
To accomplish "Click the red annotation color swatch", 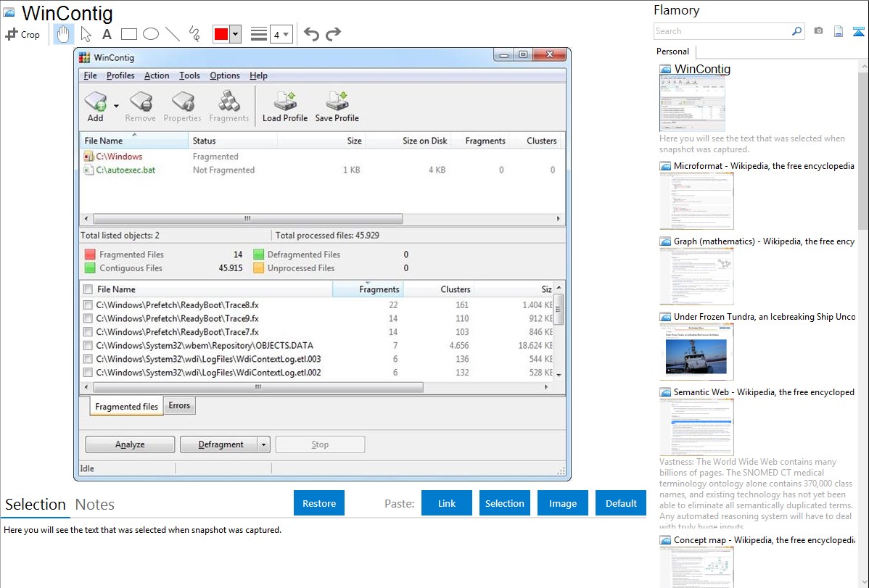I will tap(221, 34).
